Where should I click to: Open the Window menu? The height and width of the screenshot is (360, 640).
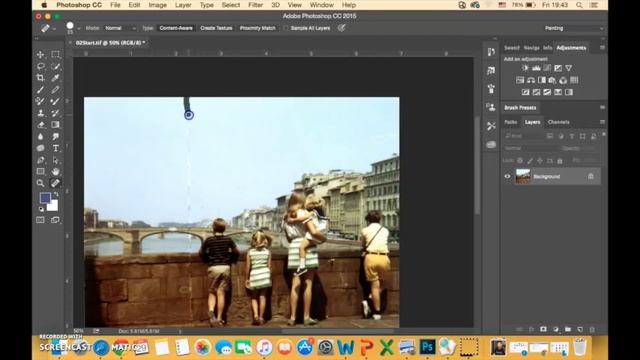[322, 5]
